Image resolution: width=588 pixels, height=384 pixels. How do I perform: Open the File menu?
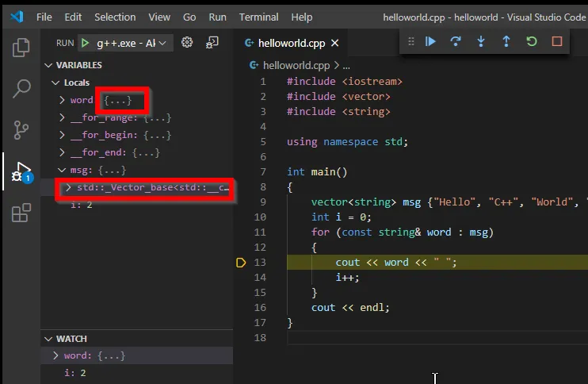[44, 17]
